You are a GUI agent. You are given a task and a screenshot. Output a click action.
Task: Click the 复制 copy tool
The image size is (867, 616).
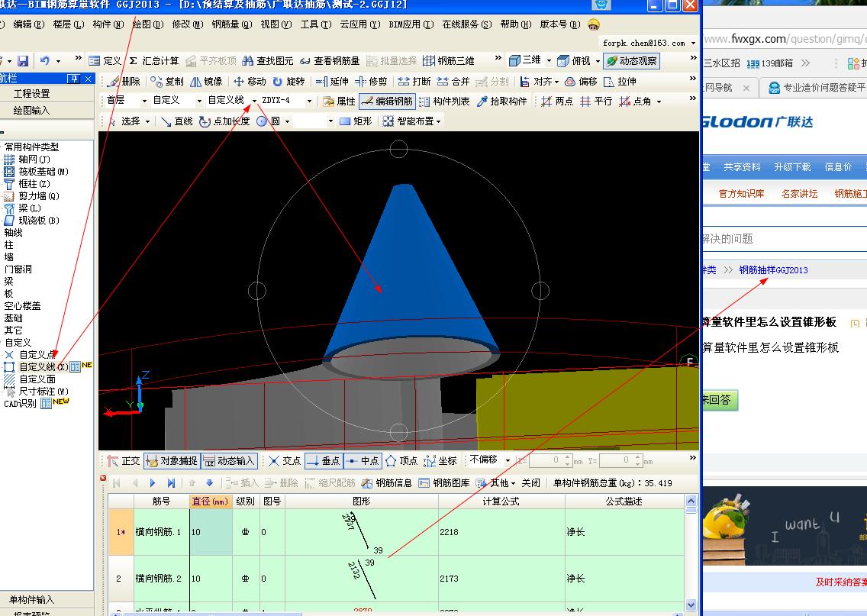tap(167, 81)
